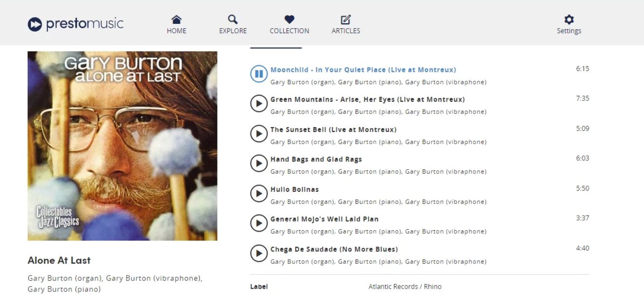Click the artist credits under Hullo Bolinas

click(x=378, y=202)
